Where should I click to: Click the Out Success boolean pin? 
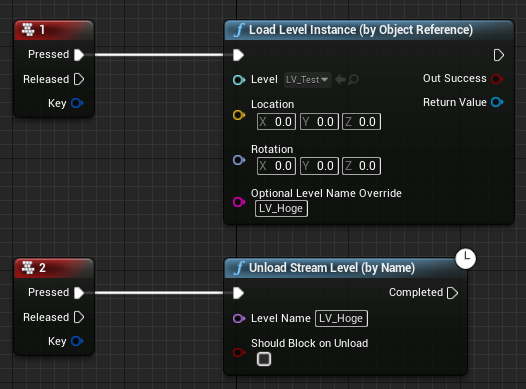[497, 79]
